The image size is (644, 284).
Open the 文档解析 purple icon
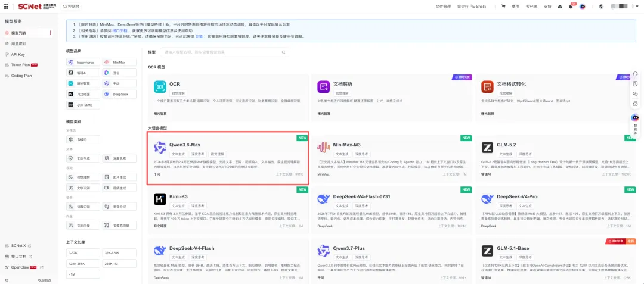click(324, 87)
